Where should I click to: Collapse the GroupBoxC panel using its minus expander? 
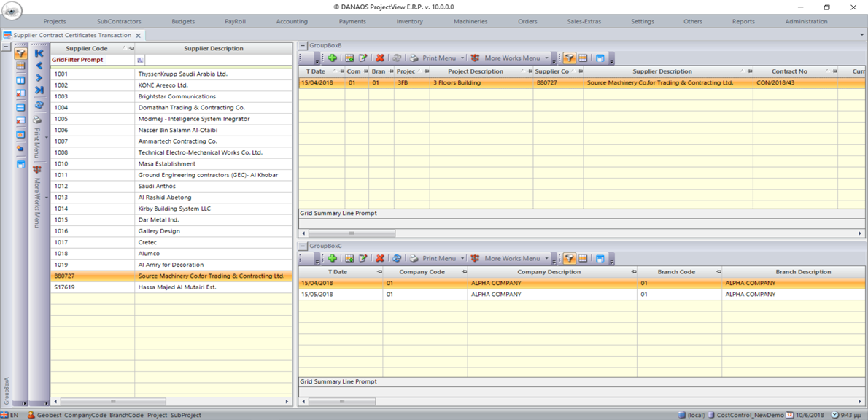[x=303, y=244]
